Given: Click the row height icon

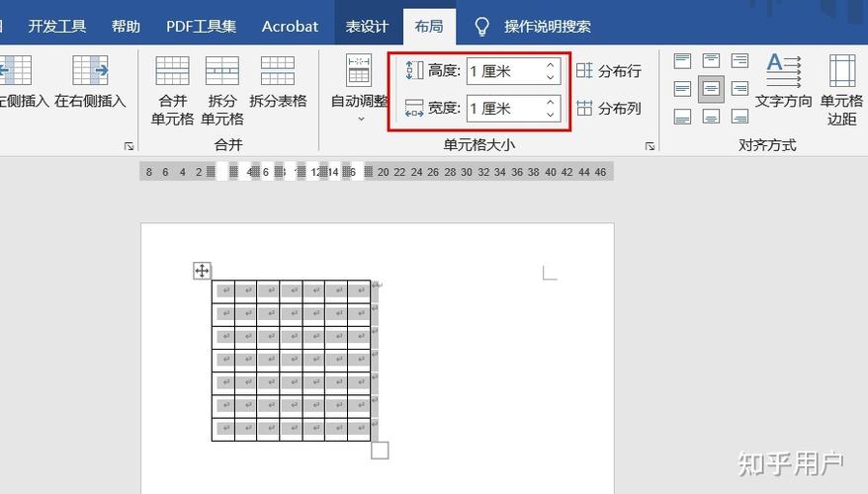Looking at the screenshot, I should coord(414,71).
